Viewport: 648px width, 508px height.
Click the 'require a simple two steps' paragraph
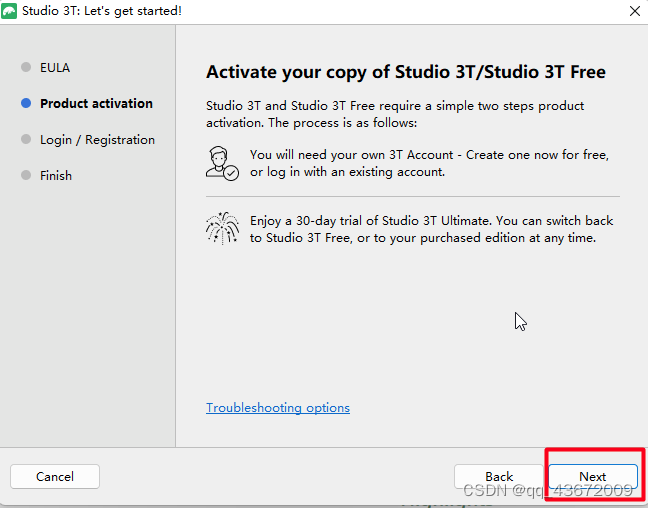(x=395, y=114)
